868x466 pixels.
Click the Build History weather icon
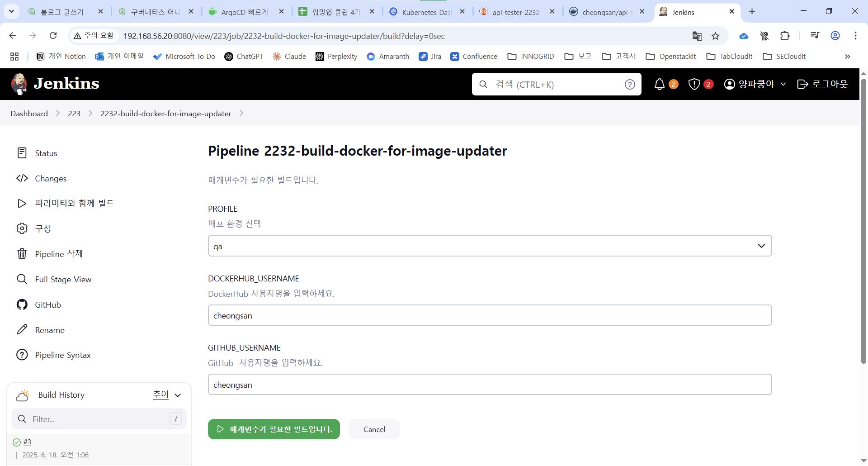(x=23, y=395)
